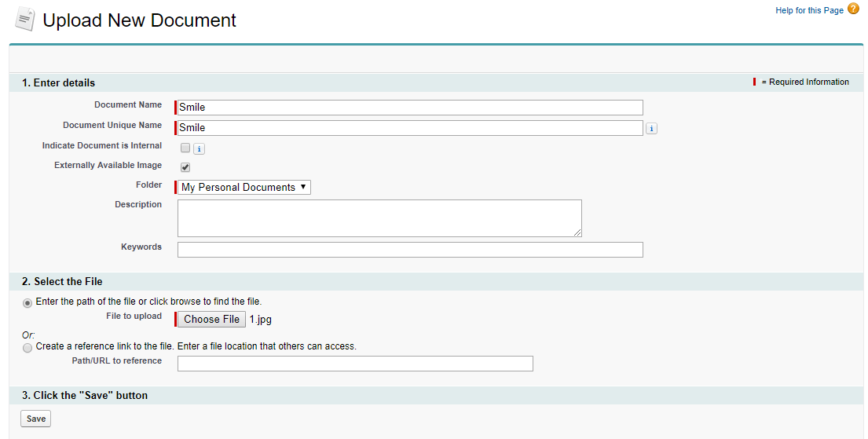Select the enter file path radio button
The height and width of the screenshot is (439, 868).
pos(28,302)
